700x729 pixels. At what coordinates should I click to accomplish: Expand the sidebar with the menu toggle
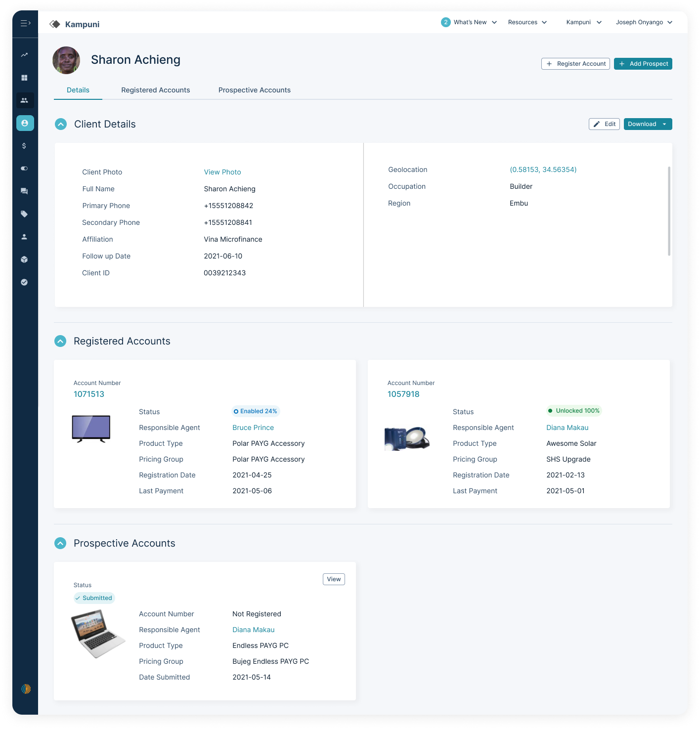pos(25,23)
